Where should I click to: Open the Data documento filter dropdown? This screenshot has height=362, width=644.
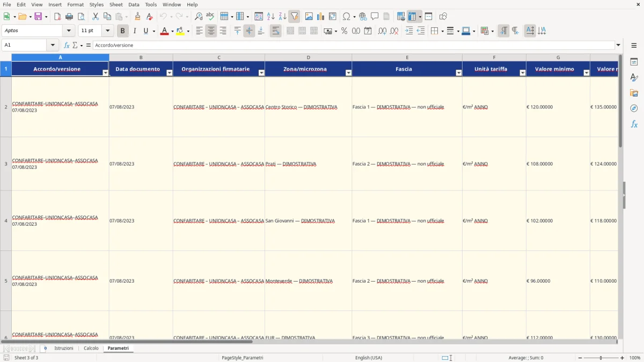pyautogui.click(x=170, y=72)
